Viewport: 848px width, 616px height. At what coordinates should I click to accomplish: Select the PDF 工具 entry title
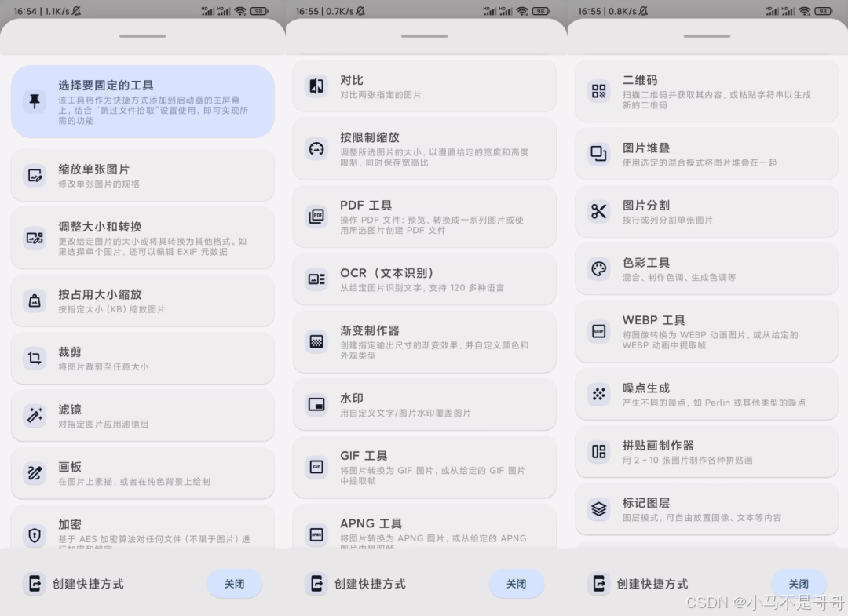[366, 206]
